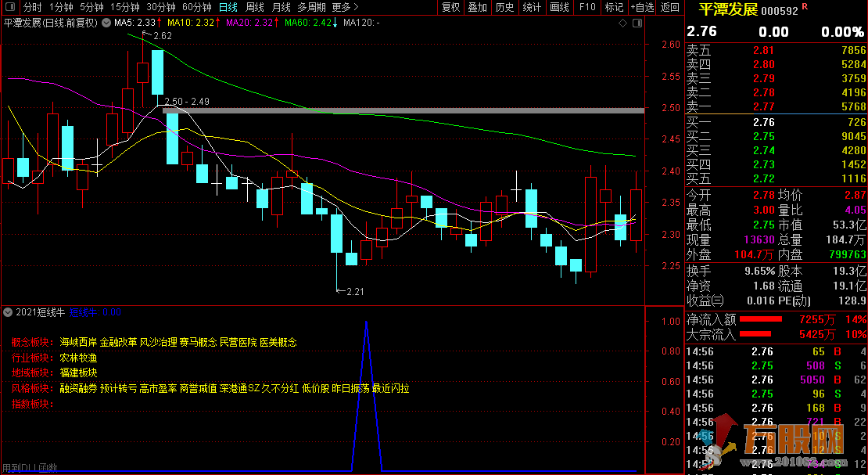Click the 5050 volume trade tick
This screenshot has height=475, width=868.
(813, 380)
